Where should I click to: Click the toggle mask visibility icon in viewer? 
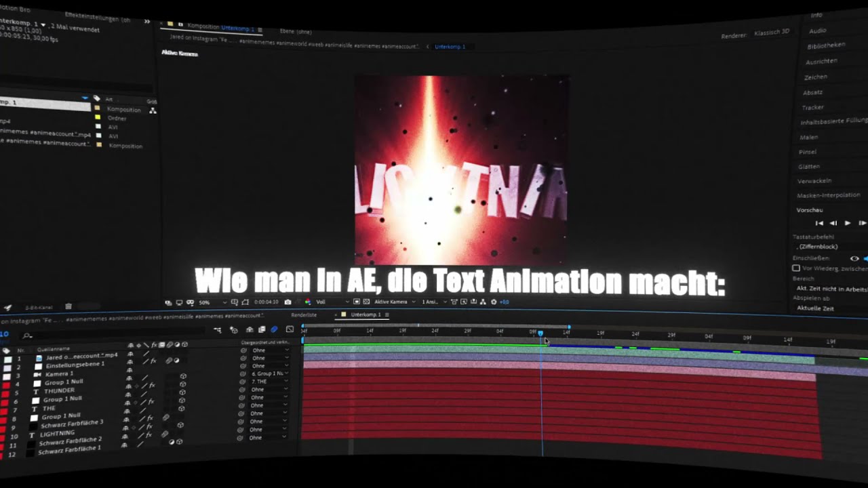245,302
